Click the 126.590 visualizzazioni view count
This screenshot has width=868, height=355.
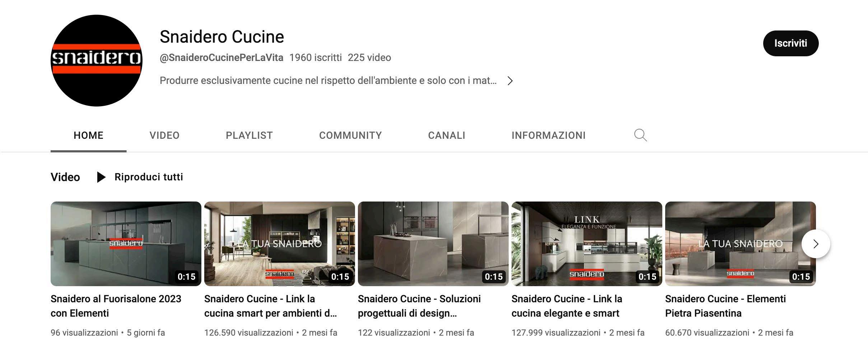tap(249, 333)
